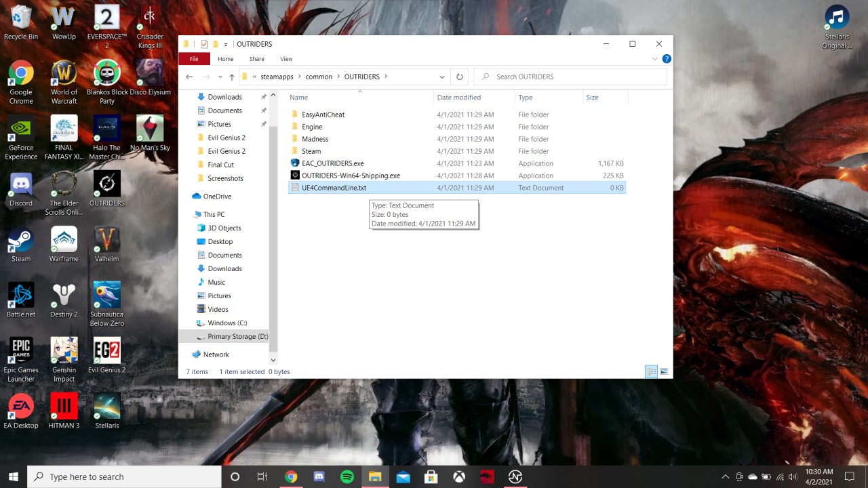Viewport: 868px width, 488px height.
Task: Open the Help question mark icon
Action: (667, 59)
